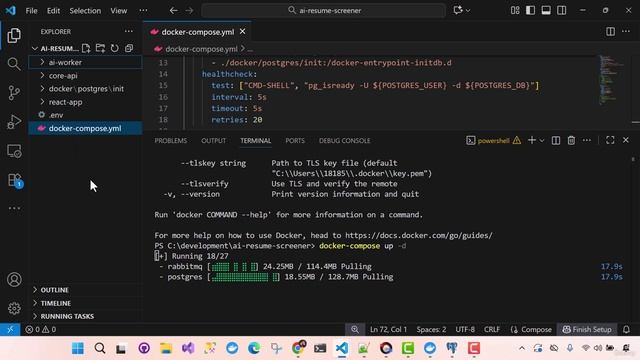Open notifications bell in status bar
The width and height of the screenshot is (640, 360).
click(x=626, y=329)
